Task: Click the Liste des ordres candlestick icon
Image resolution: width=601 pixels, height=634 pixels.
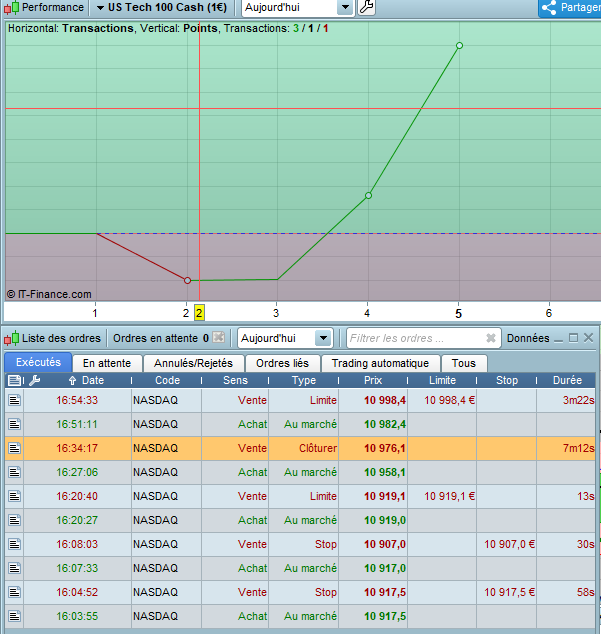Action: point(13,338)
